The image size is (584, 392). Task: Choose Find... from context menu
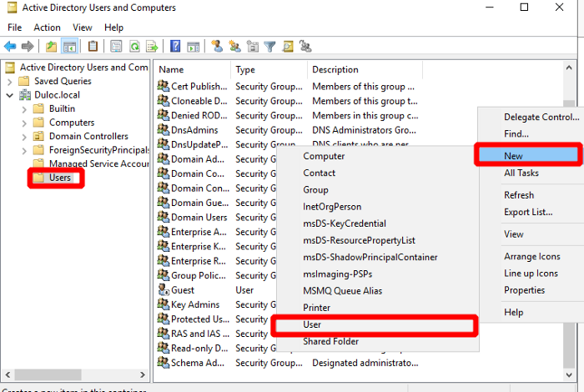coord(516,133)
